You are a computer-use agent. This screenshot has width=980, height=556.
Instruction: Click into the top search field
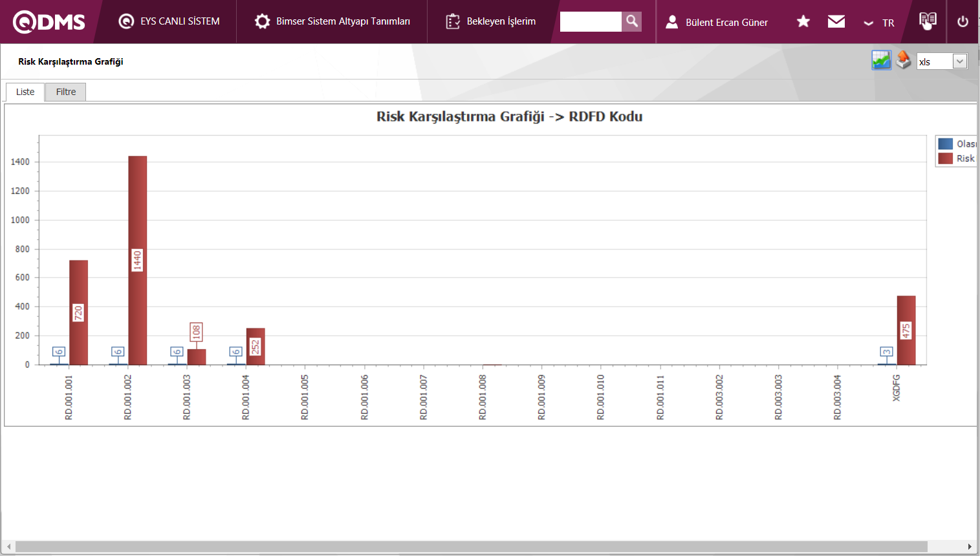coord(591,21)
